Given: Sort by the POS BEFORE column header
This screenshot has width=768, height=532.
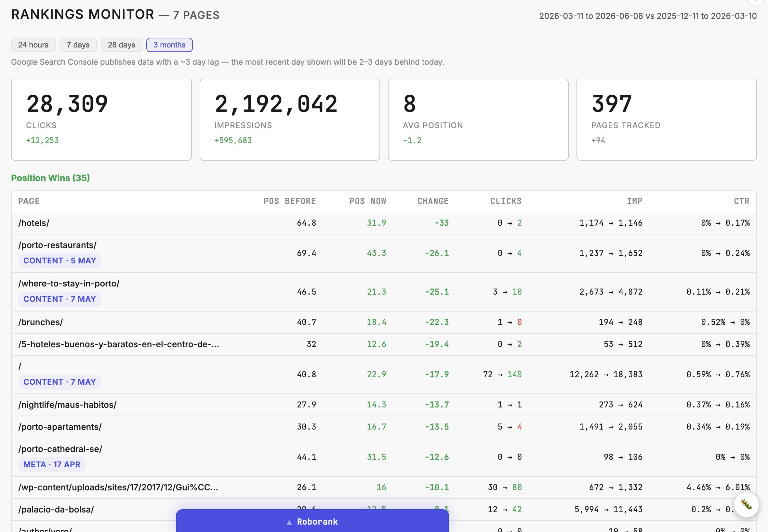Looking at the screenshot, I should point(290,201).
